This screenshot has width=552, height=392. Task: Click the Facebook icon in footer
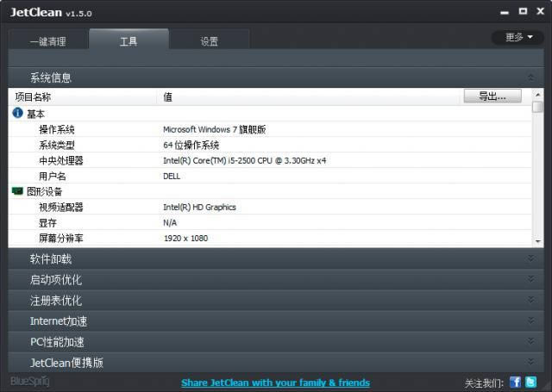pyautogui.click(x=516, y=382)
